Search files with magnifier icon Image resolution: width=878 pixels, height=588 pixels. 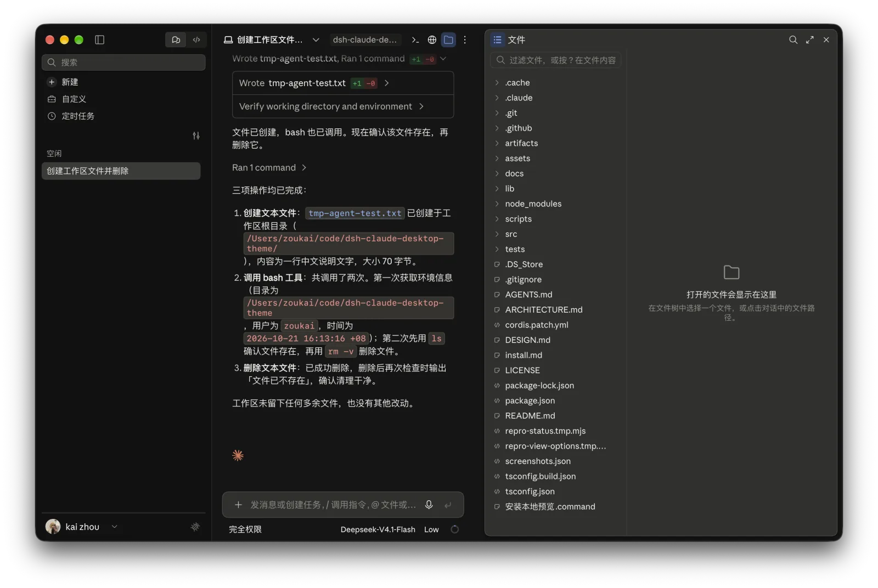(x=793, y=39)
